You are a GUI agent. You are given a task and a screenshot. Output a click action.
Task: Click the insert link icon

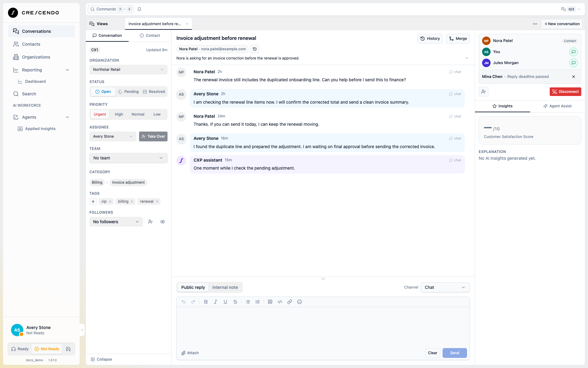(x=290, y=302)
